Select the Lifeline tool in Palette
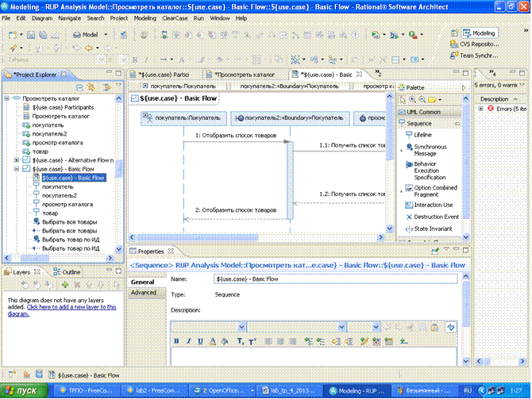 point(422,135)
